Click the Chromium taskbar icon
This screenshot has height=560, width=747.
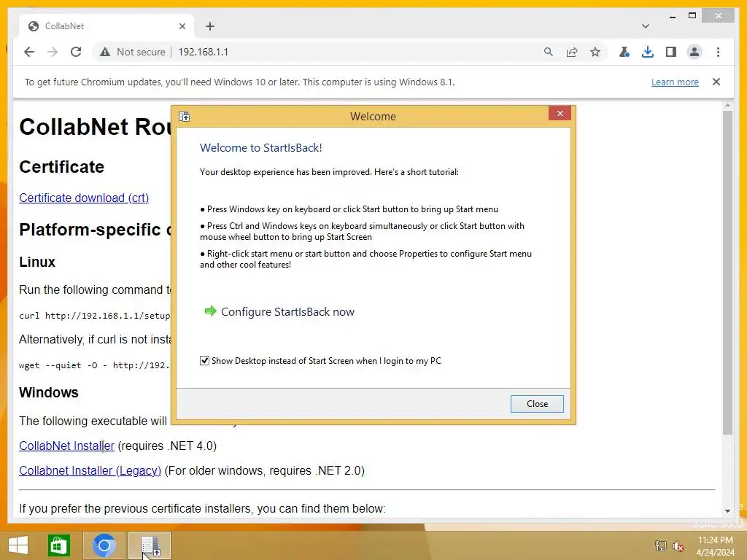click(104, 545)
